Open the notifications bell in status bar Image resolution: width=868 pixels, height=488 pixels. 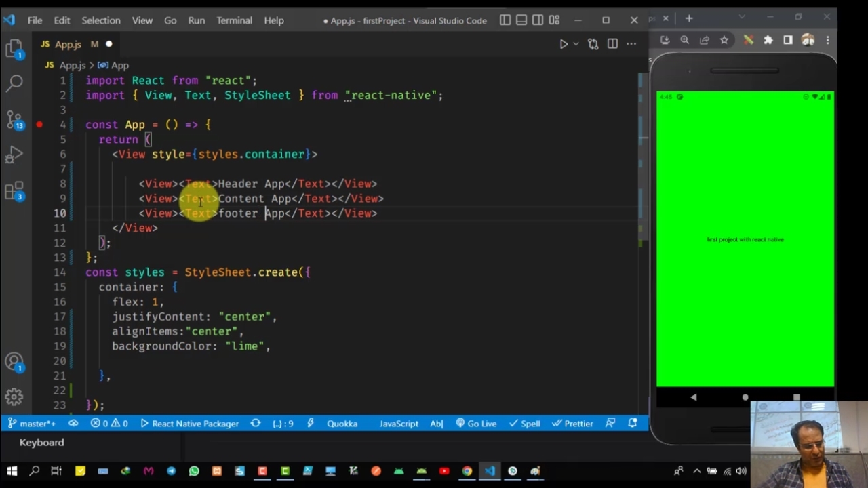pos(633,424)
